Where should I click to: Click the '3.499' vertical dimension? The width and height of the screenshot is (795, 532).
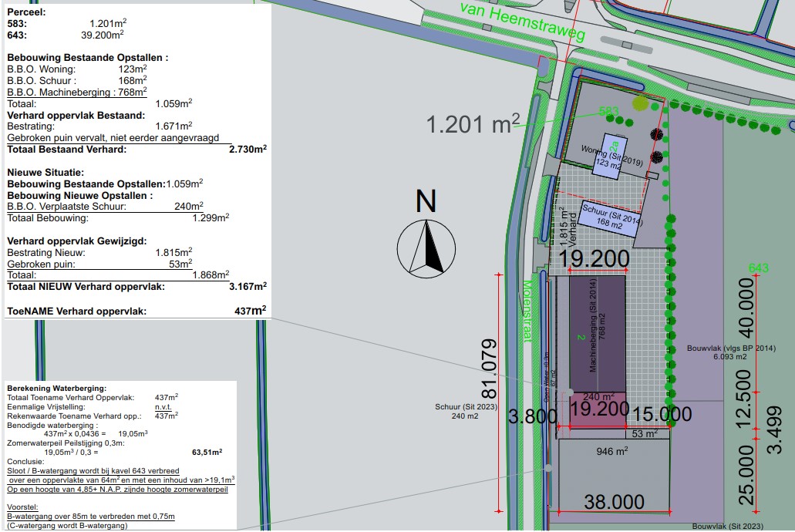click(773, 430)
